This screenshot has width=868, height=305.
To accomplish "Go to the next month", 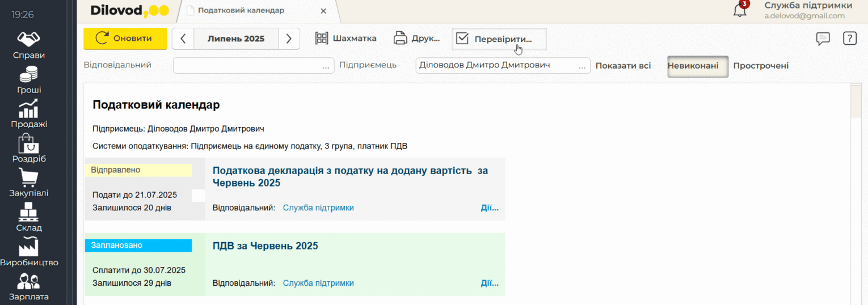I will [x=289, y=39].
